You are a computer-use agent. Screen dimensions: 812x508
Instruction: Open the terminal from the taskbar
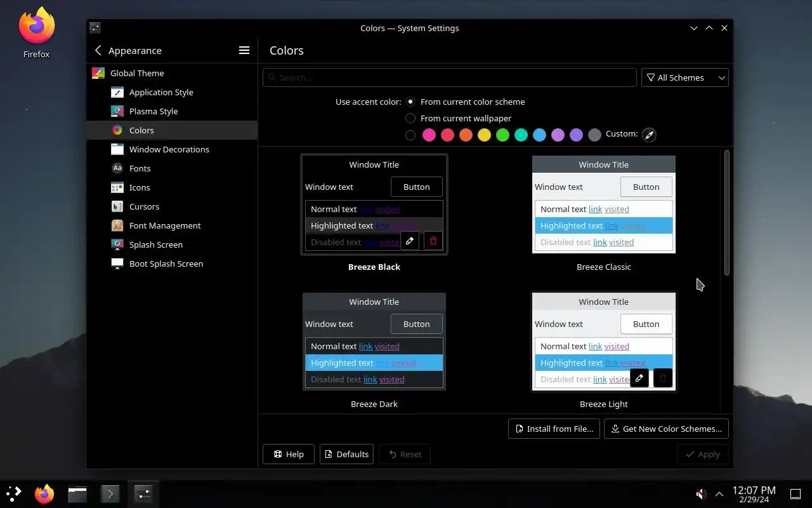(110, 493)
